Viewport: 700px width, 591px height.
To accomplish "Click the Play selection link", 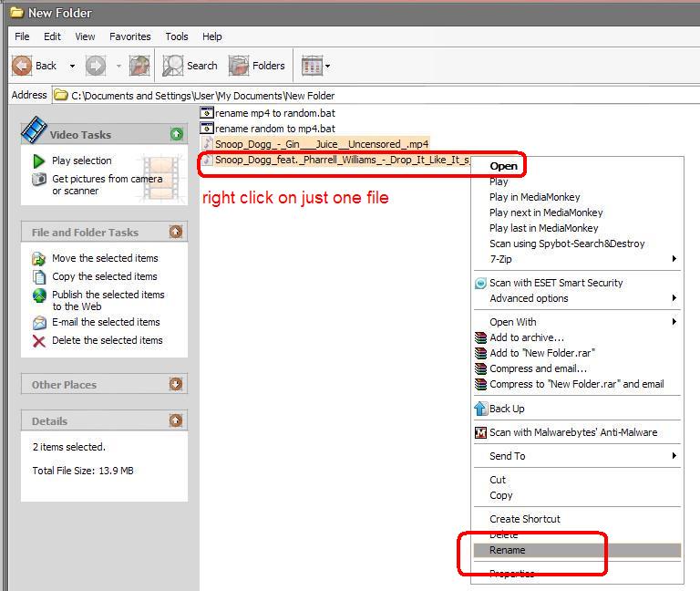I will click(82, 161).
